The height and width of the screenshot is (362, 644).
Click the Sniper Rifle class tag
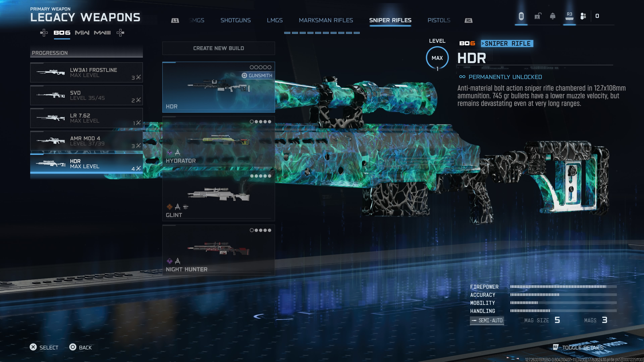[507, 43]
